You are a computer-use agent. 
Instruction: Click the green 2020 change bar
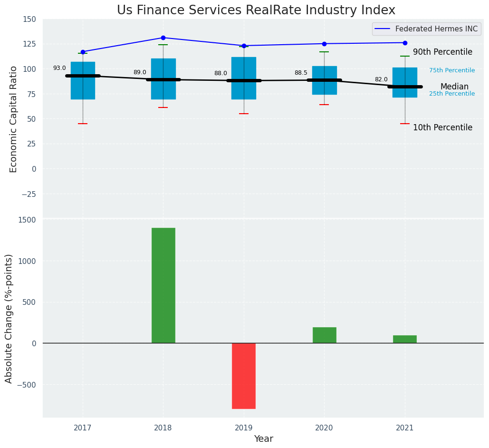(x=324, y=335)
